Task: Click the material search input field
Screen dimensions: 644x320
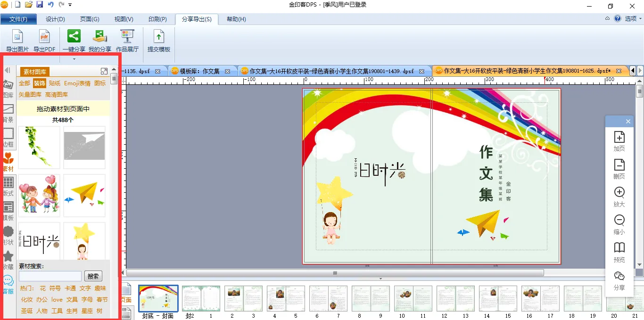Action: click(x=50, y=276)
